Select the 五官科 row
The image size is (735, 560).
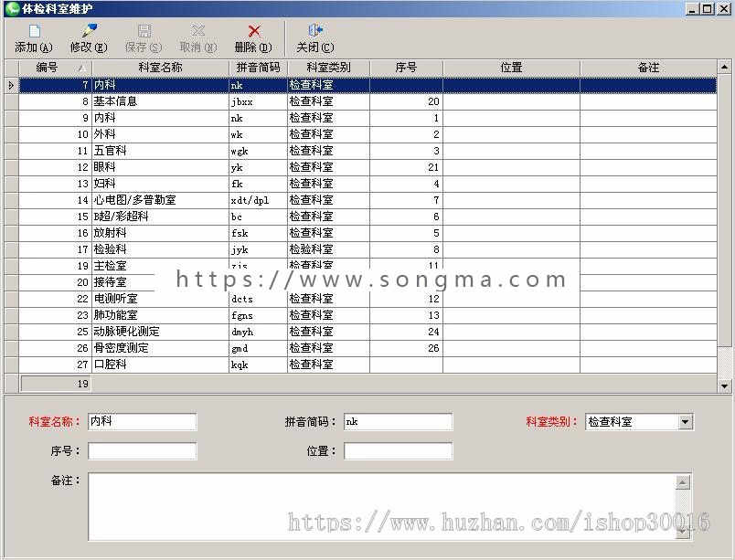pyautogui.click(x=367, y=151)
